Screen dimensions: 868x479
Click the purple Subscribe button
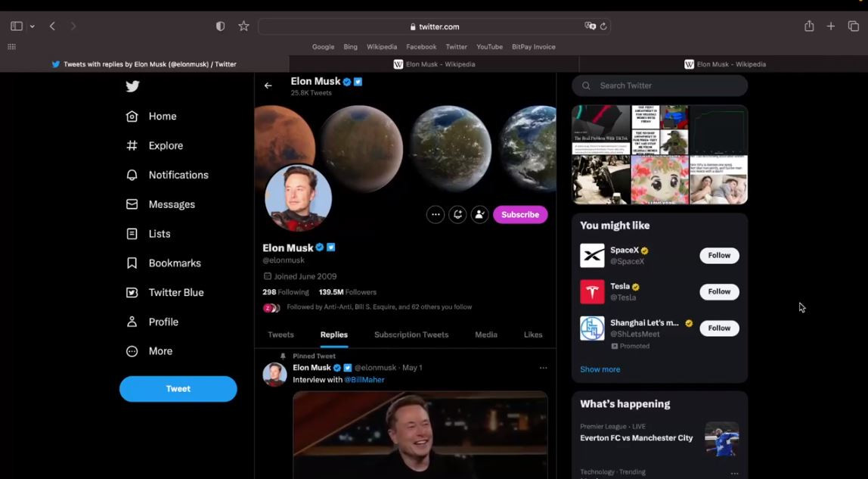[x=519, y=214]
